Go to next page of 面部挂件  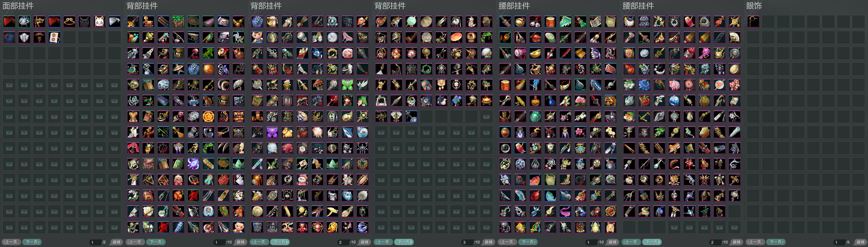pos(32,242)
